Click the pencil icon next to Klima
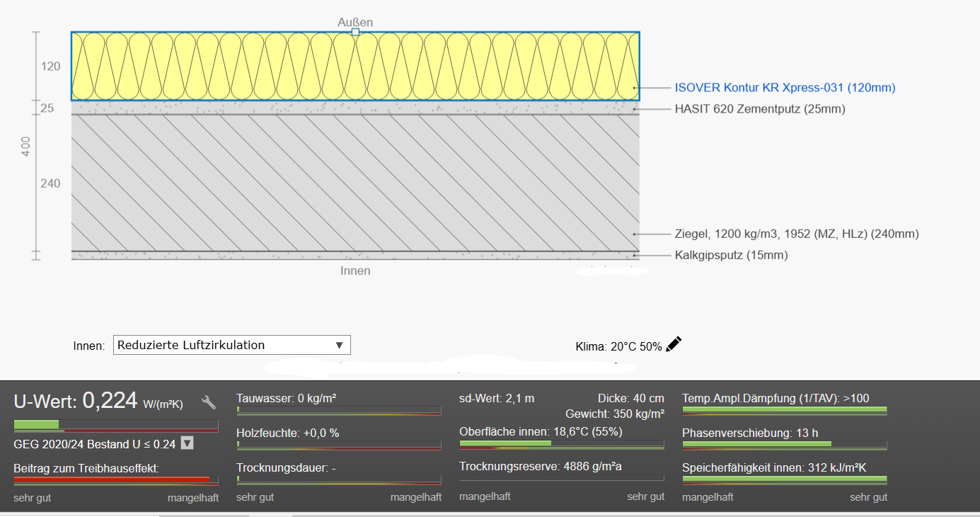This screenshot has width=980, height=517. click(674, 344)
